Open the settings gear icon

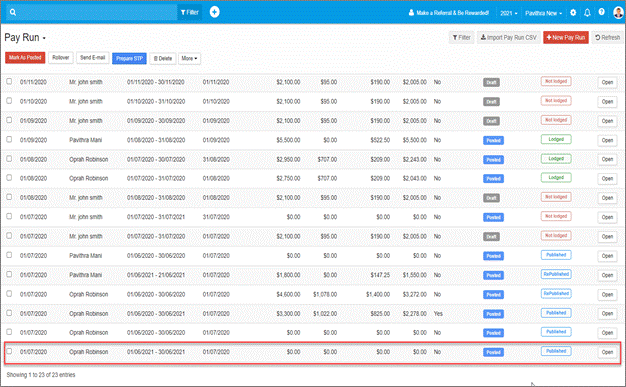(x=573, y=12)
